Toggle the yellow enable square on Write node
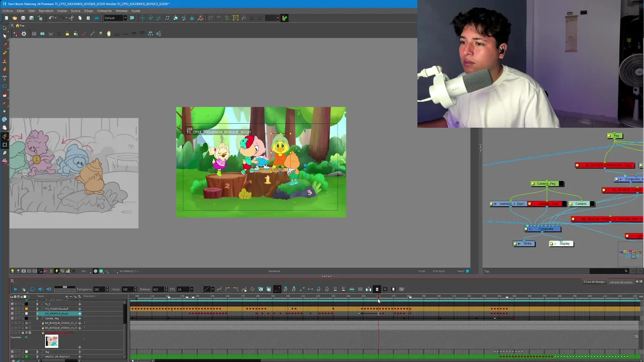 [515, 243]
